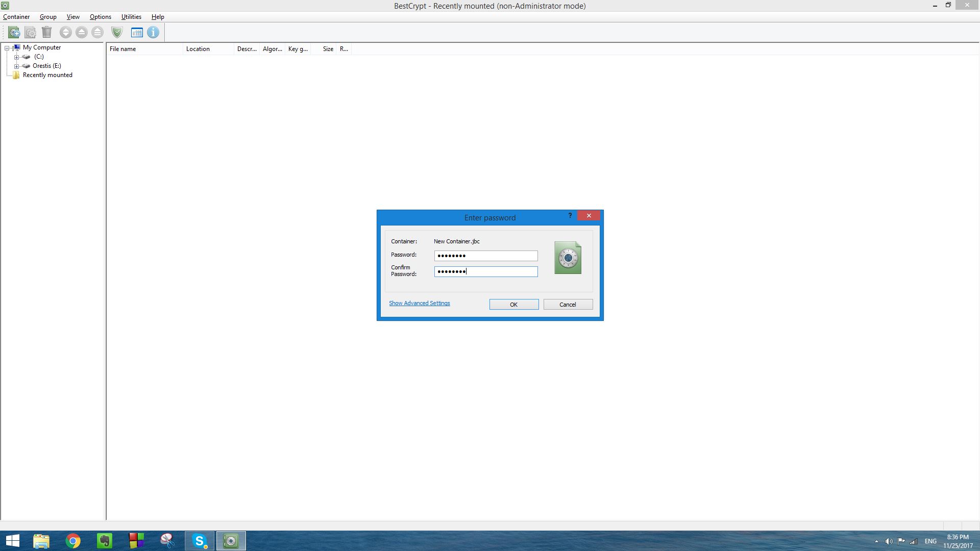Click into the Confirm Password field
Screen dimensions: 980x551
coord(486,271)
